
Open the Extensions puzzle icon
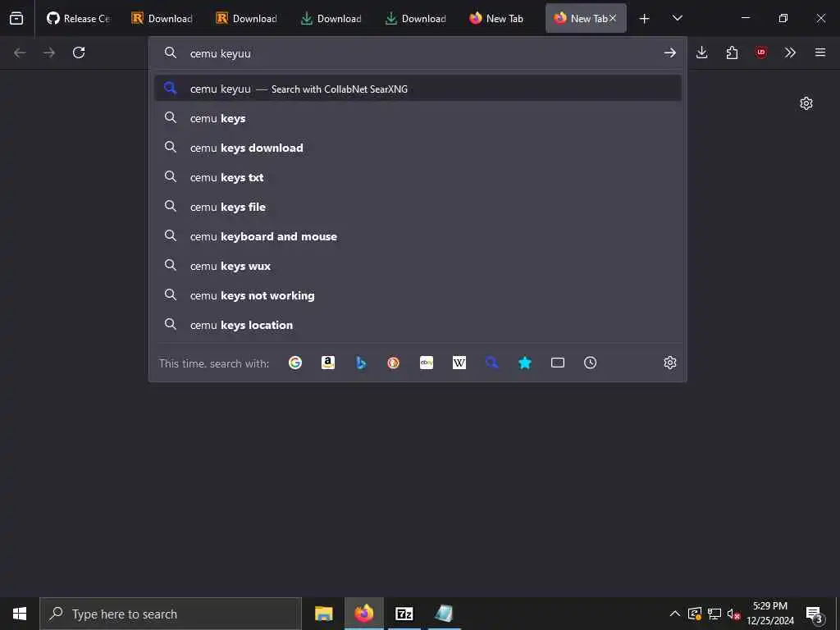pos(732,52)
